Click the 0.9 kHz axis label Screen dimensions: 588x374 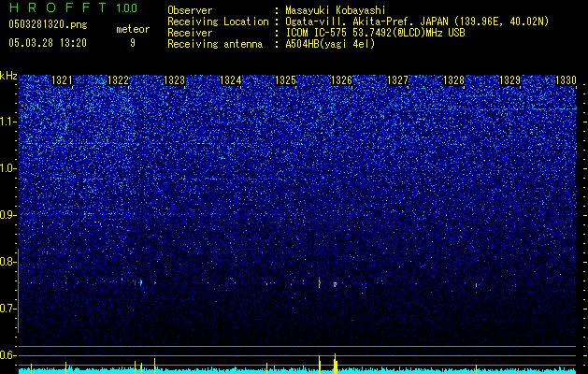tap(8, 215)
